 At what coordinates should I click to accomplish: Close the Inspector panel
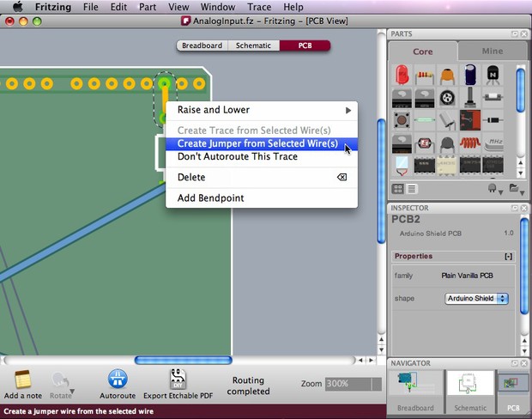click(x=524, y=208)
